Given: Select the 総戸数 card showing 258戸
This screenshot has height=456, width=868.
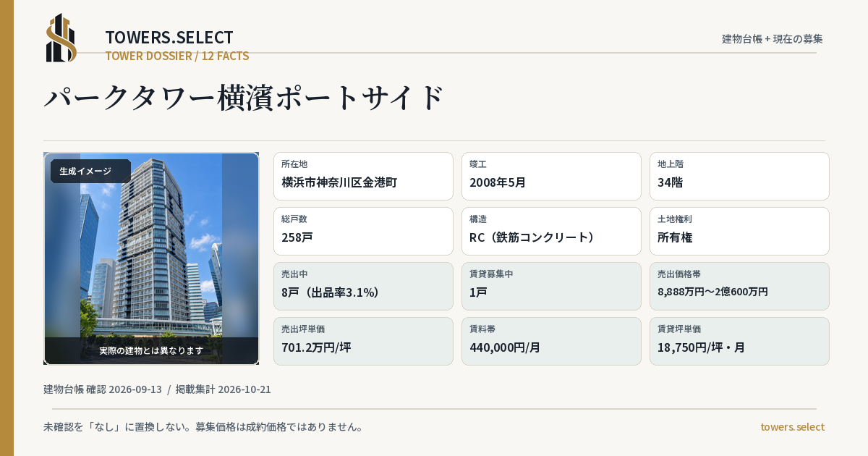Looking at the screenshot, I should point(363,231).
